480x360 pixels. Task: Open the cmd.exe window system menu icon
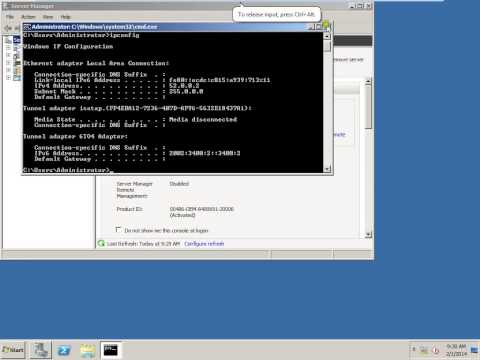click(27, 27)
